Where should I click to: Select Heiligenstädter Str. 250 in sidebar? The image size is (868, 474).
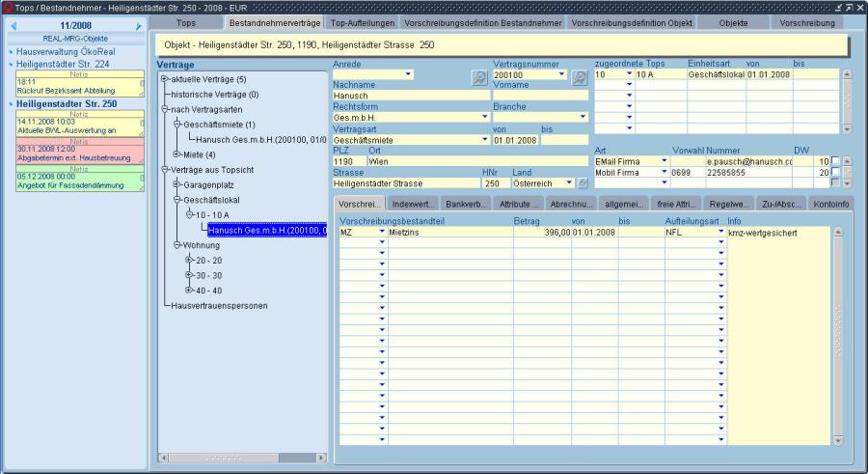(67, 103)
